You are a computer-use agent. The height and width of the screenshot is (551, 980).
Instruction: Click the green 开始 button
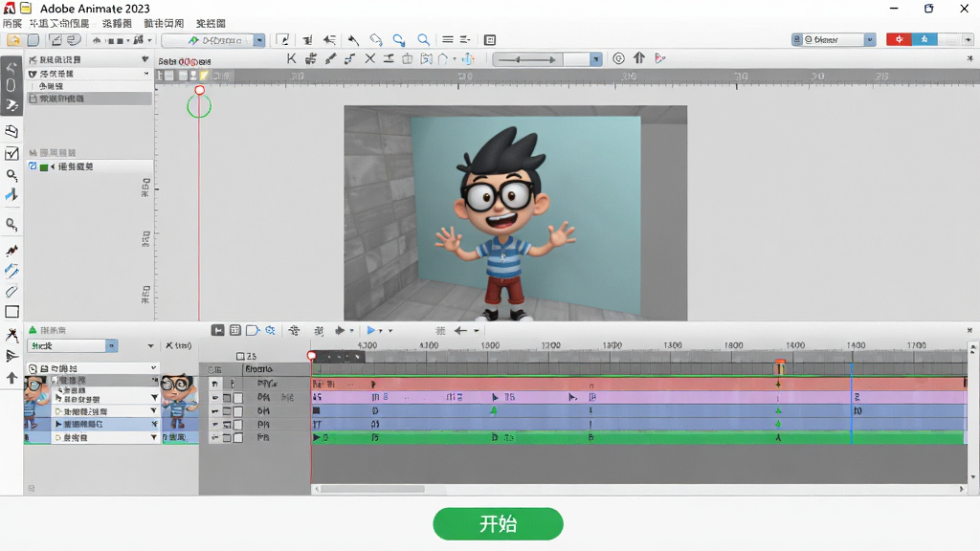tap(498, 523)
